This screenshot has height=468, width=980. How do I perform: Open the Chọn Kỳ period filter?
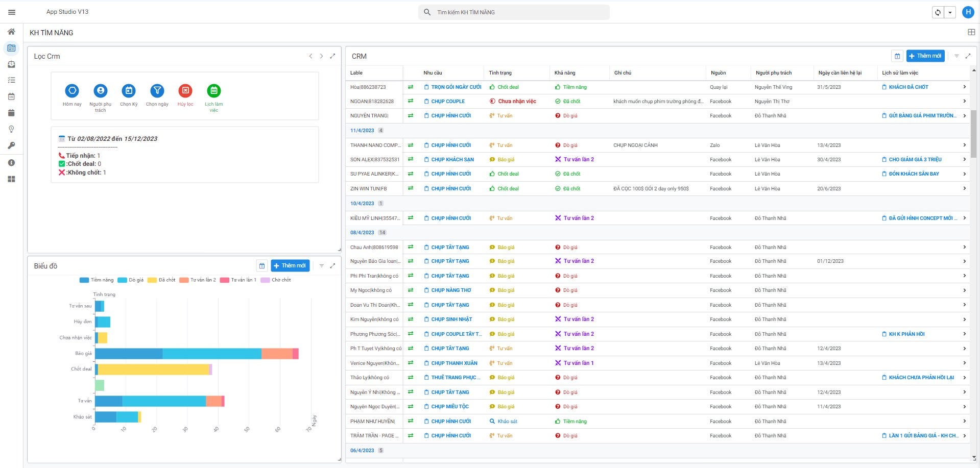point(129,91)
